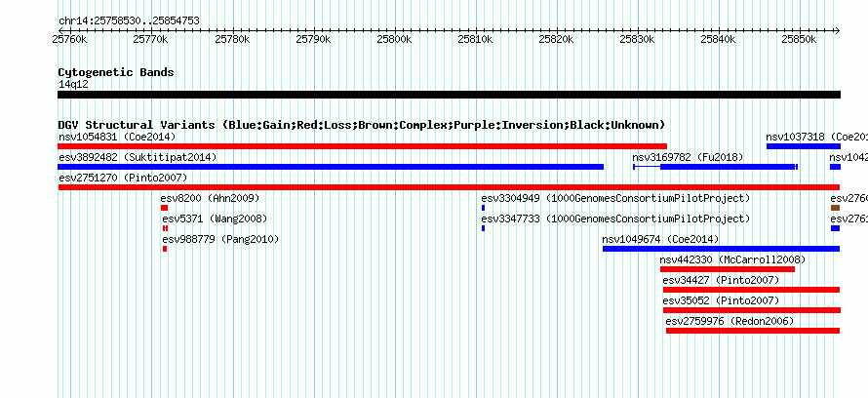The width and height of the screenshot is (868, 398).
Task: Click the Cytogenetic Bands track title
Action: [116, 72]
